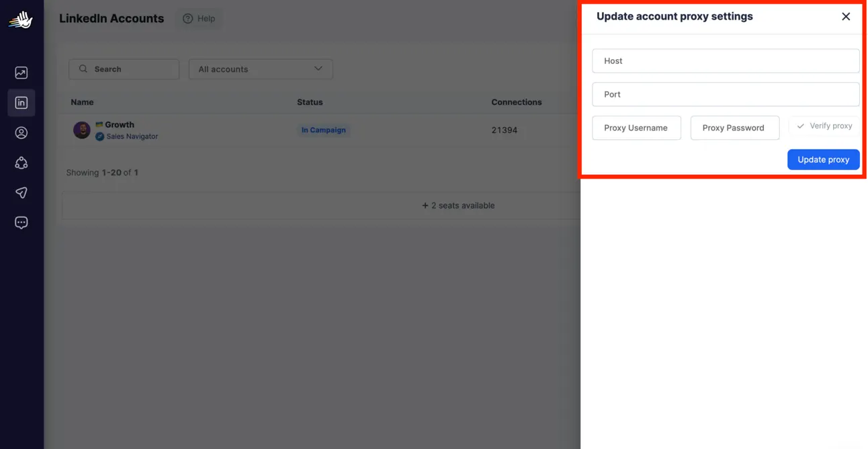Click the Help question mark button

(199, 19)
